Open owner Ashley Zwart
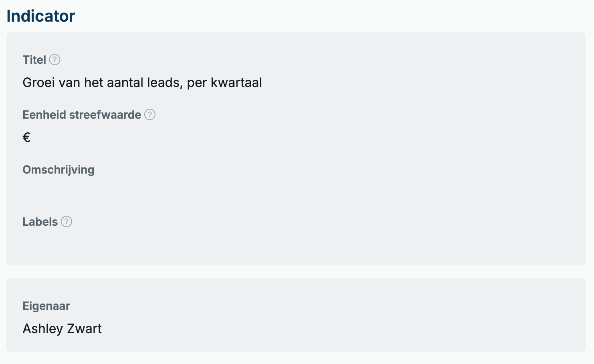594x364 pixels. pos(62,329)
